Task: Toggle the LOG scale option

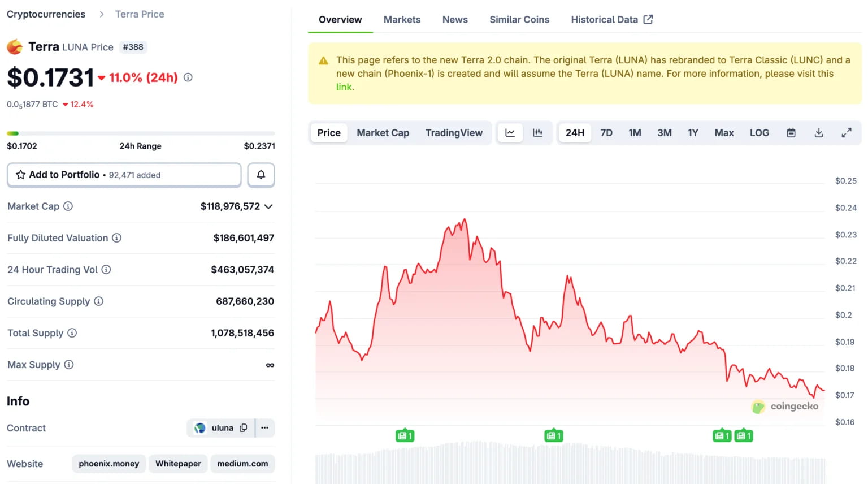Action: pyautogui.click(x=759, y=133)
